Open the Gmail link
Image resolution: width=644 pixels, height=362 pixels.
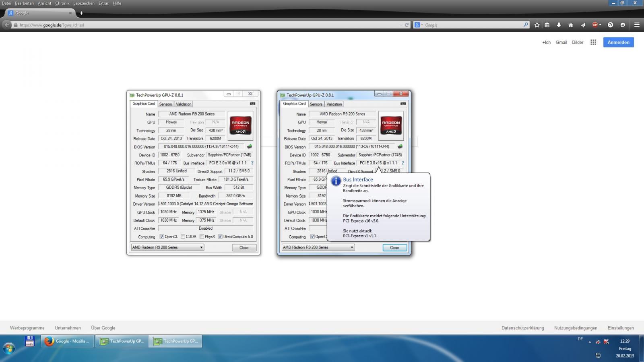(561, 42)
